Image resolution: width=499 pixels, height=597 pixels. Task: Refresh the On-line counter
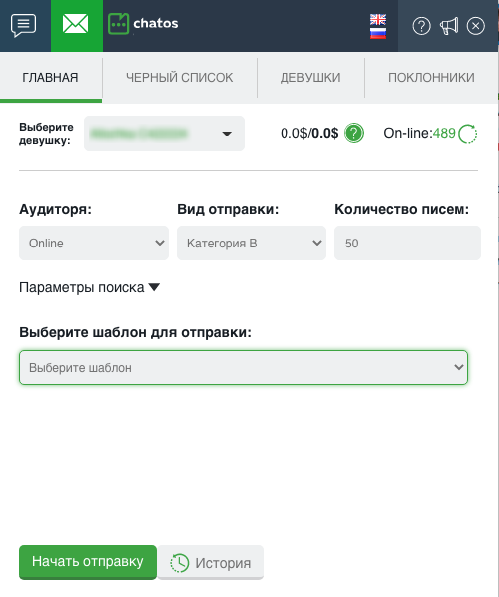click(x=468, y=134)
